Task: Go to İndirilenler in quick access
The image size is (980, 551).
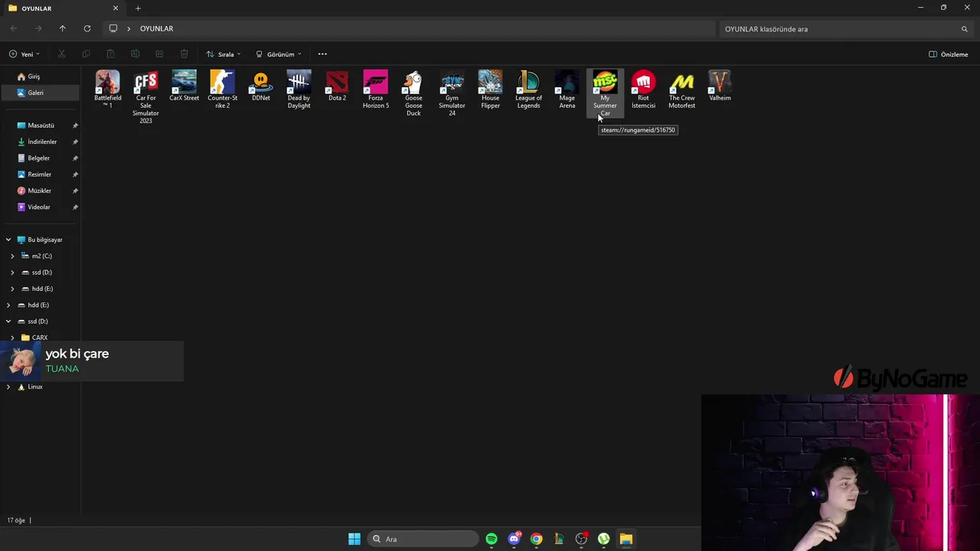Action: point(41,142)
